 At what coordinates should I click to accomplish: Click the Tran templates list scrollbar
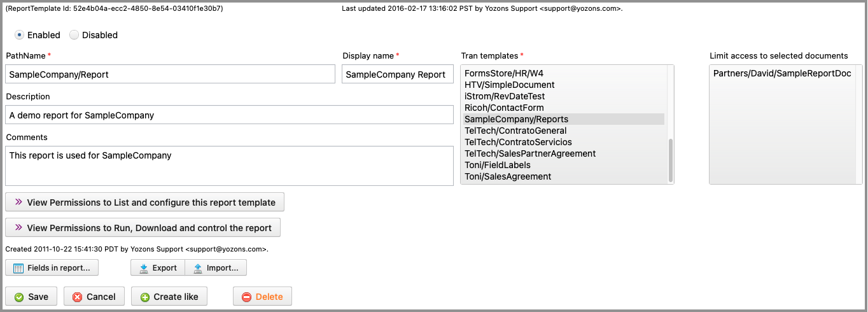pyautogui.click(x=669, y=159)
